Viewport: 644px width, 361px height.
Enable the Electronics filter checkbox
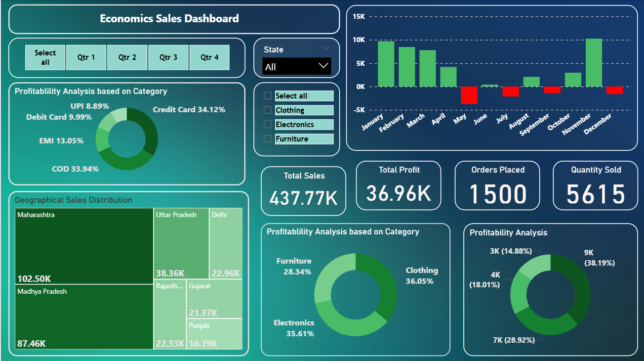(267, 124)
